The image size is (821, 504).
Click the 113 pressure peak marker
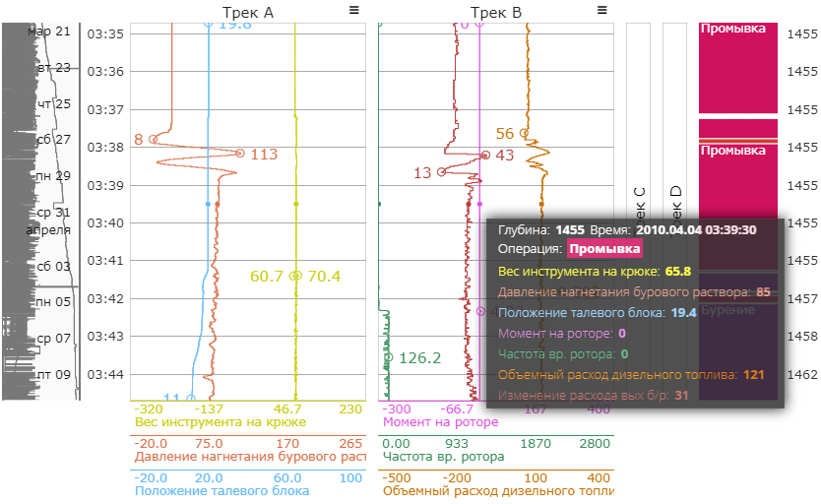[240, 154]
